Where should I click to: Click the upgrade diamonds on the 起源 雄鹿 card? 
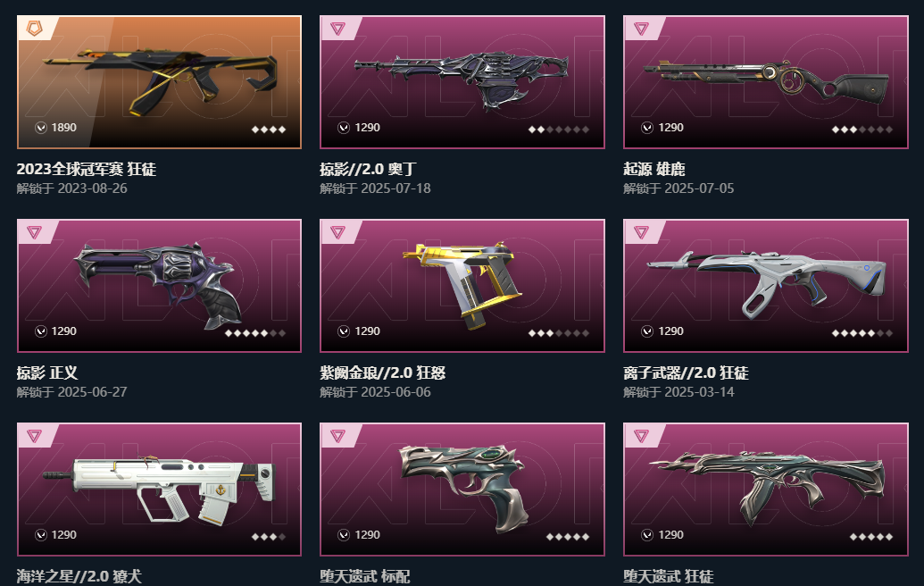click(862, 130)
